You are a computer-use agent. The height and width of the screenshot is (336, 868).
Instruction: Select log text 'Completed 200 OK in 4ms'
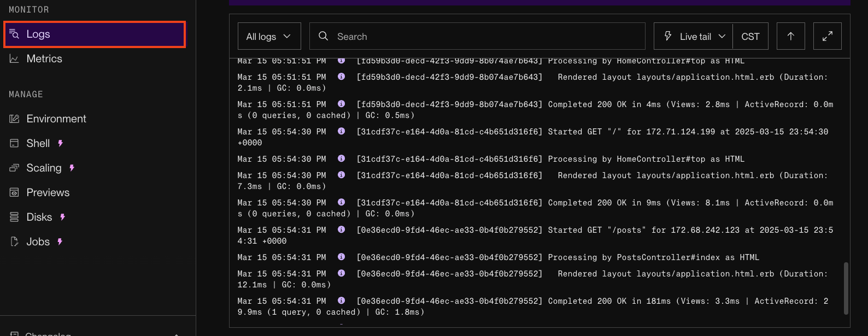(605, 104)
